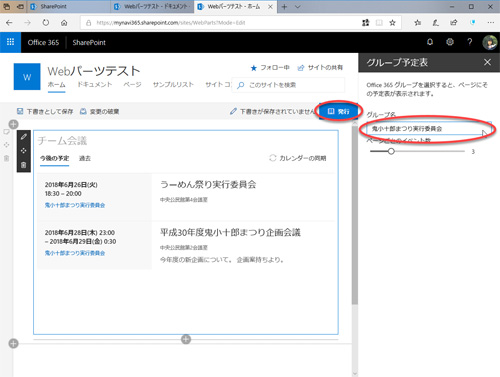This screenshot has height=377, width=500.
Task: Click the チーム会議 web part title
Action: [62, 141]
